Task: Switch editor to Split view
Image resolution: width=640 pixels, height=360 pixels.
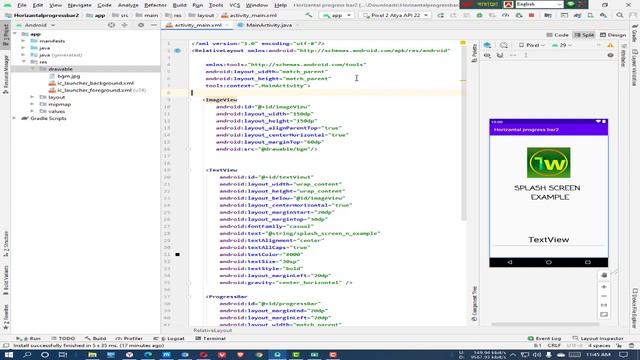Action: [584, 35]
